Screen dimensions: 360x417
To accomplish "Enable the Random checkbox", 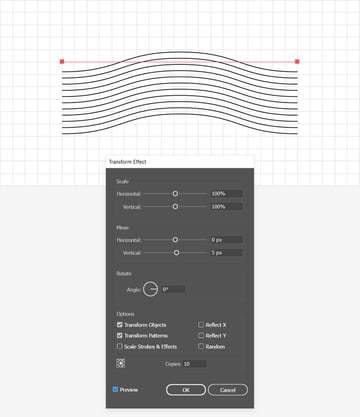I will pyautogui.click(x=201, y=346).
